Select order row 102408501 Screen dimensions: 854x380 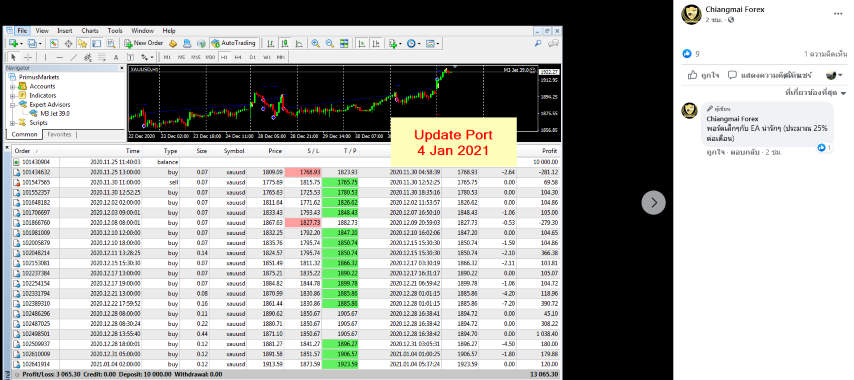(286, 333)
